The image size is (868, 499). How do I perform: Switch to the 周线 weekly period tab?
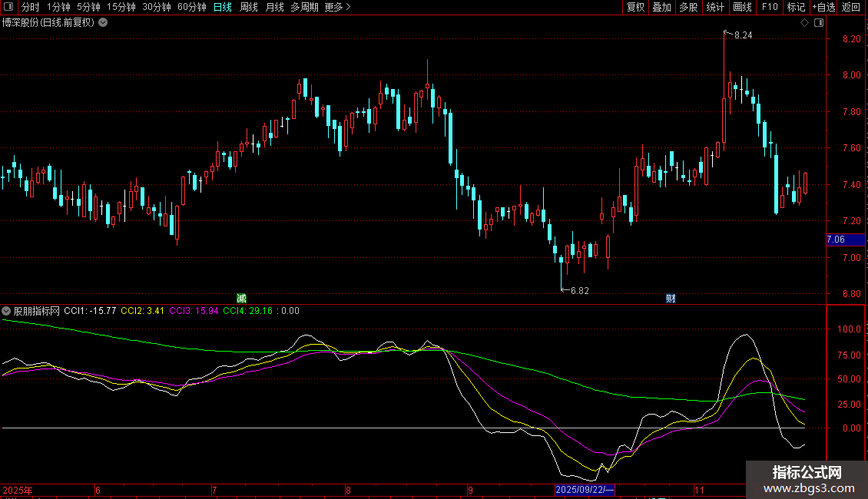click(x=249, y=7)
